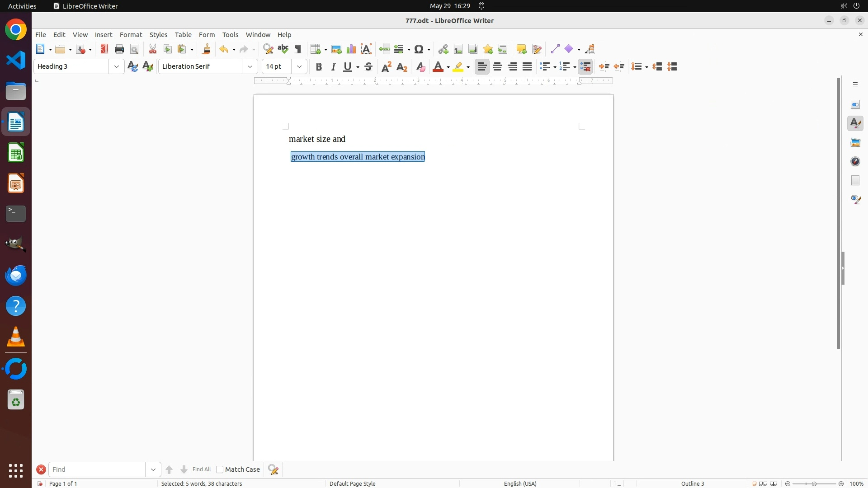Click the Clone Formatting paintbrush icon
The width and height of the screenshot is (868, 488).
tap(207, 49)
